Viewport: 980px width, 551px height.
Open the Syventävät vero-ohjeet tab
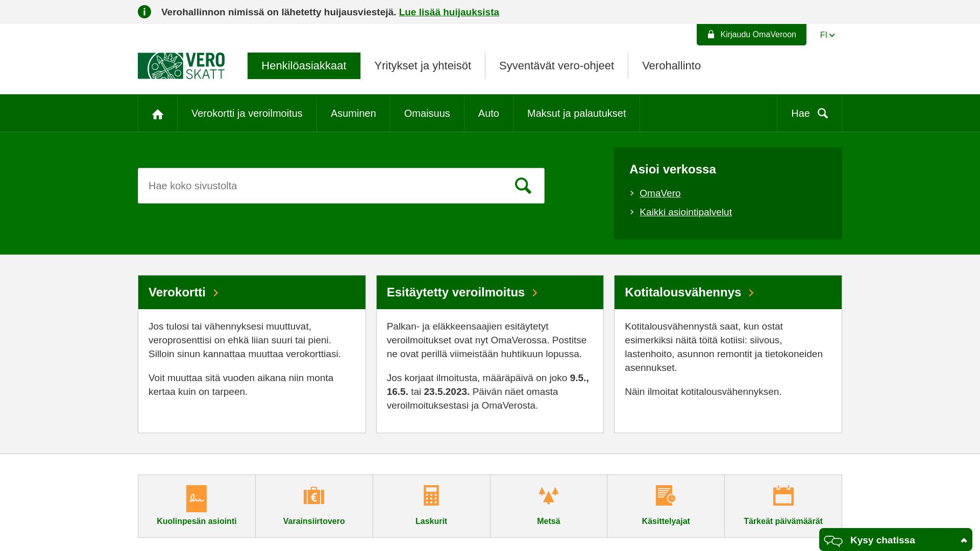coord(556,66)
